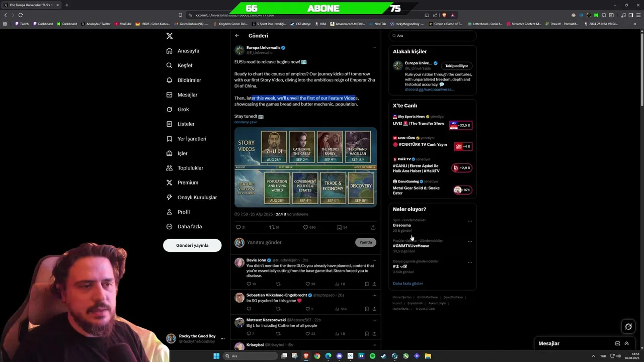Image resolution: width=644 pixels, height=362 pixels.
Task: Open Windows Start menu
Action: pyautogui.click(x=216, y=356)
